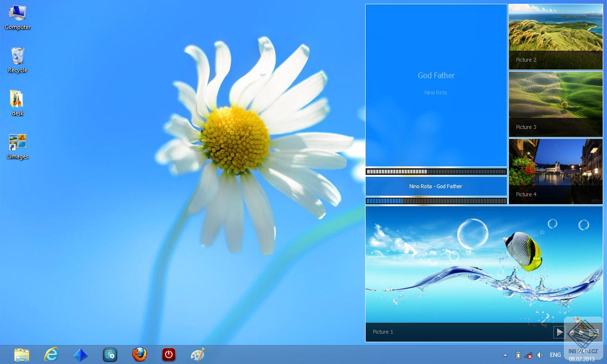Click the Nino Rota - God Father title bar
Viewport: 607px width, 364px height.
click(x=436, y=186)
